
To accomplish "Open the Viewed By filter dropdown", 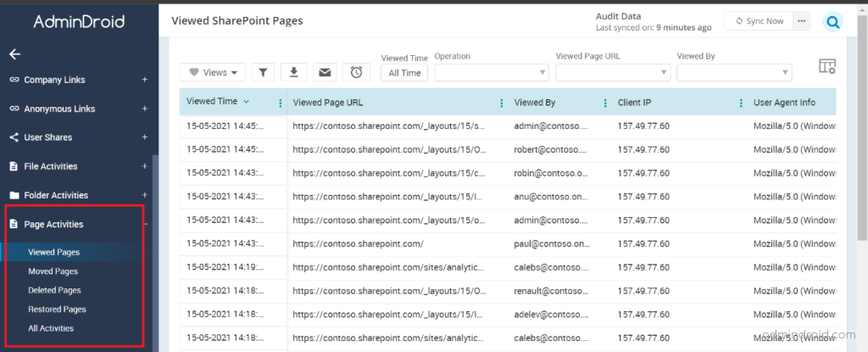I will click(x=734, y=73).
